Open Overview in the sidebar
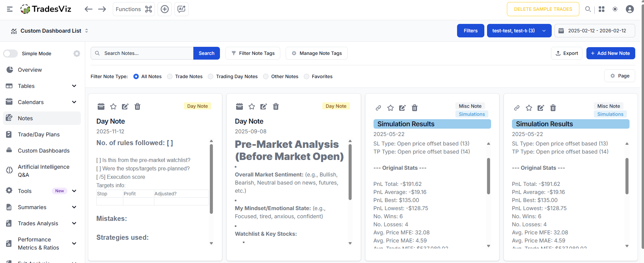The height and width of the screenshot is (263, 644). point(42,70)
